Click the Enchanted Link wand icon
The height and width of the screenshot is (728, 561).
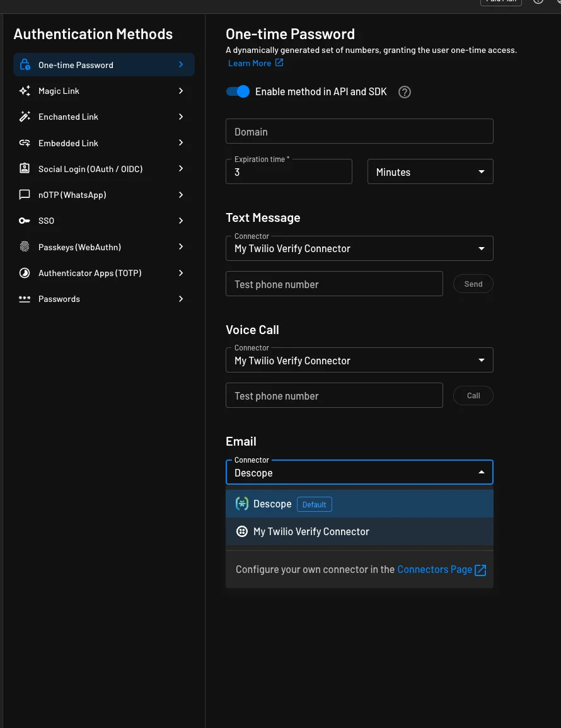[x=25, y=117]
